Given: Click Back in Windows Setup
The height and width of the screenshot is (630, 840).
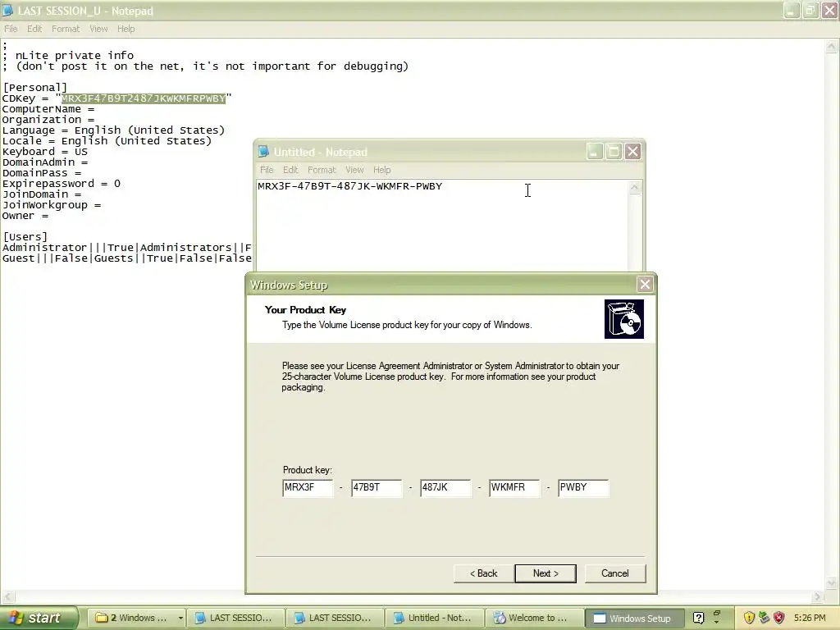Looking at the screenshot, I should pyautogui.click(x=484, y=573).
